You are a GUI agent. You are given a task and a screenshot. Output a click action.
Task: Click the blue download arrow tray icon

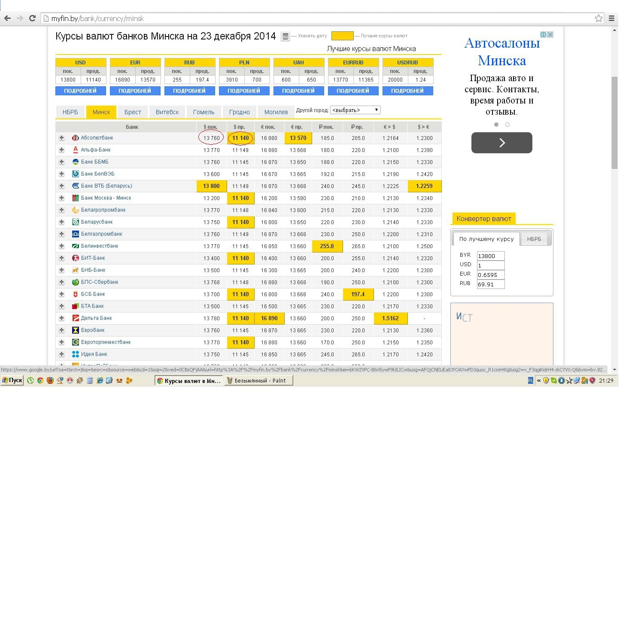[561, 380]
